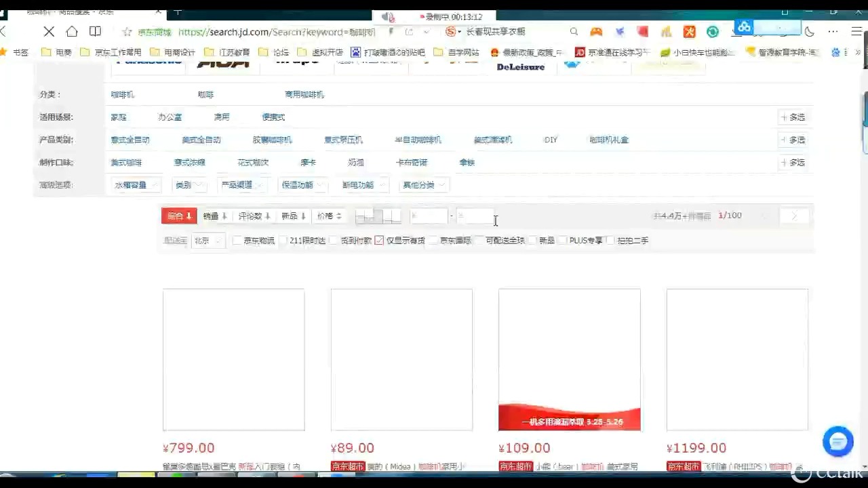Filter by 意式全自动 product type

click(x=130, y=140)
